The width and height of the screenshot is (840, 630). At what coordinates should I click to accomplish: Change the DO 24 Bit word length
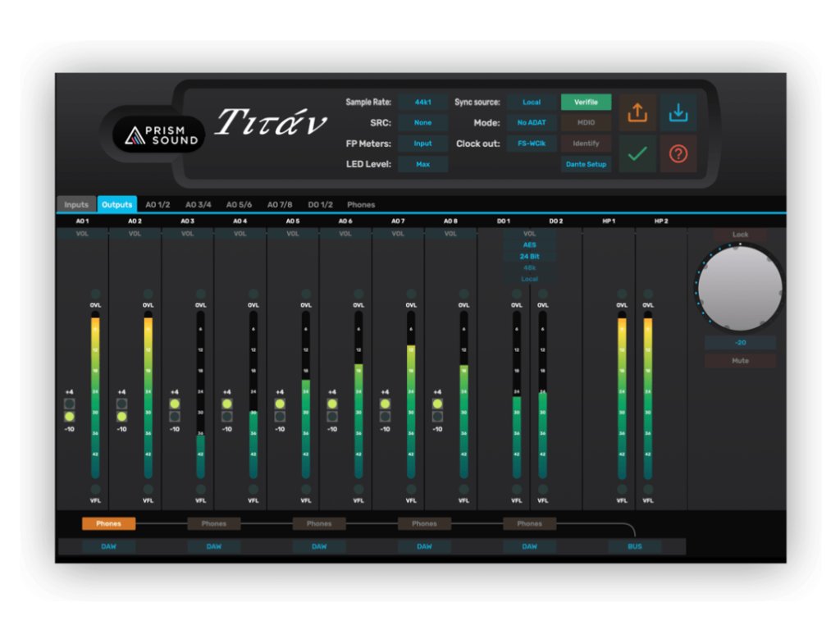529,257
